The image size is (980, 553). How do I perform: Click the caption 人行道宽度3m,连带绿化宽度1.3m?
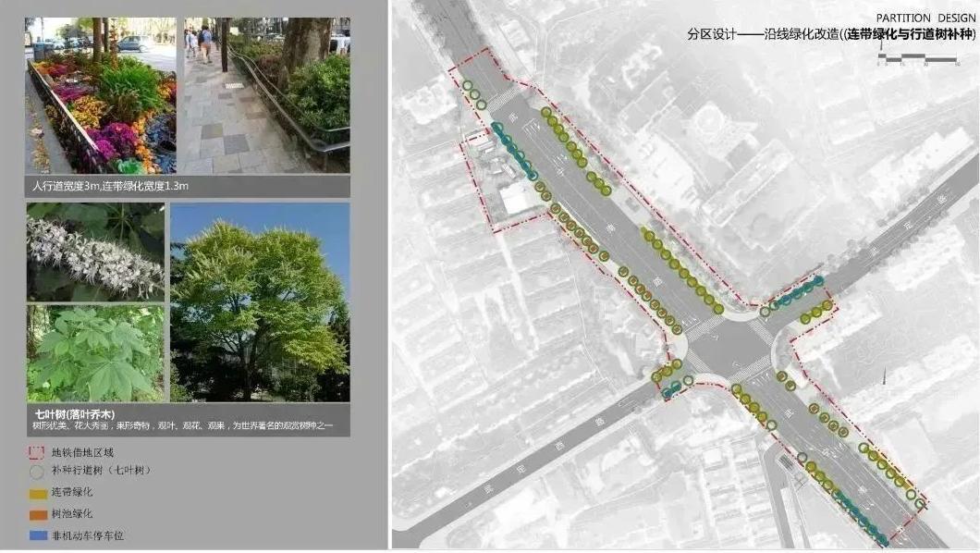(111, 186)
